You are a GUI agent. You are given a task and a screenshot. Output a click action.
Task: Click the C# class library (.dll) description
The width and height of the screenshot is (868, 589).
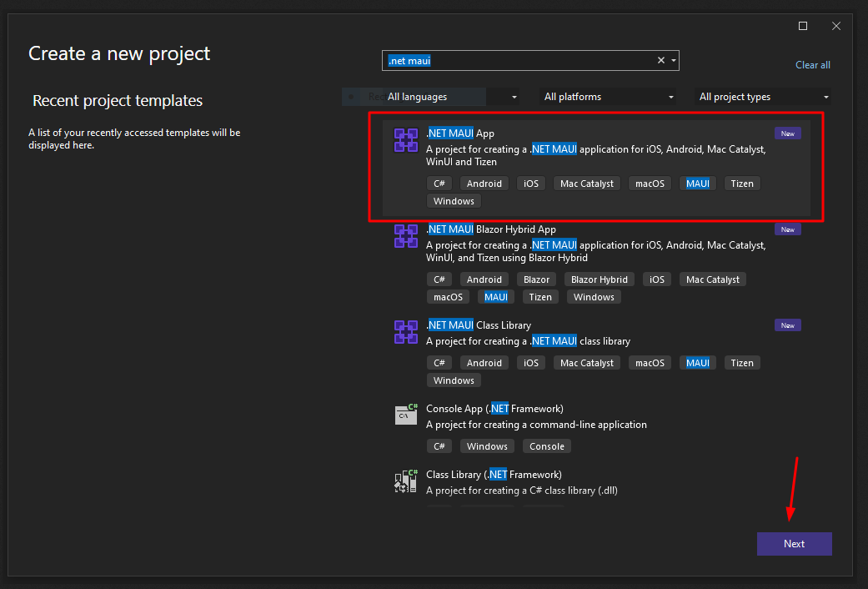tap(521, 491)
